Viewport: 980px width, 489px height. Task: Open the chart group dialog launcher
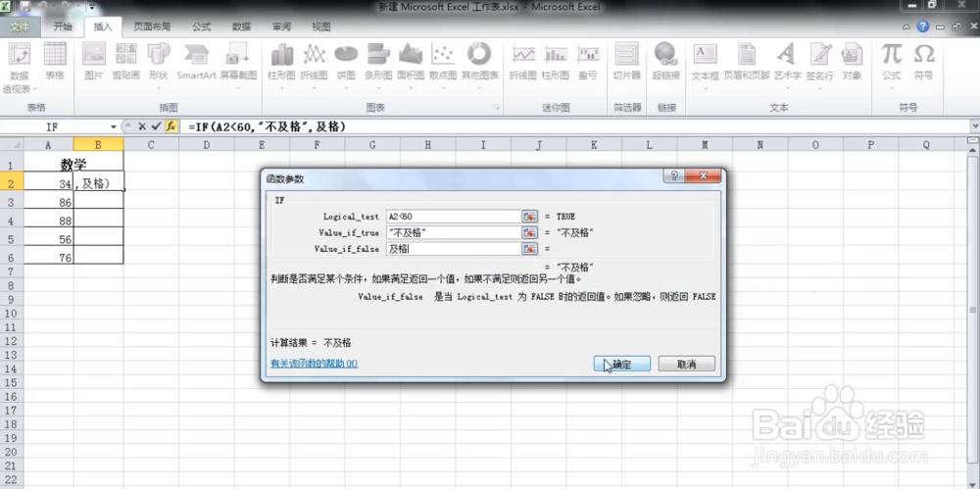(496, 108)
